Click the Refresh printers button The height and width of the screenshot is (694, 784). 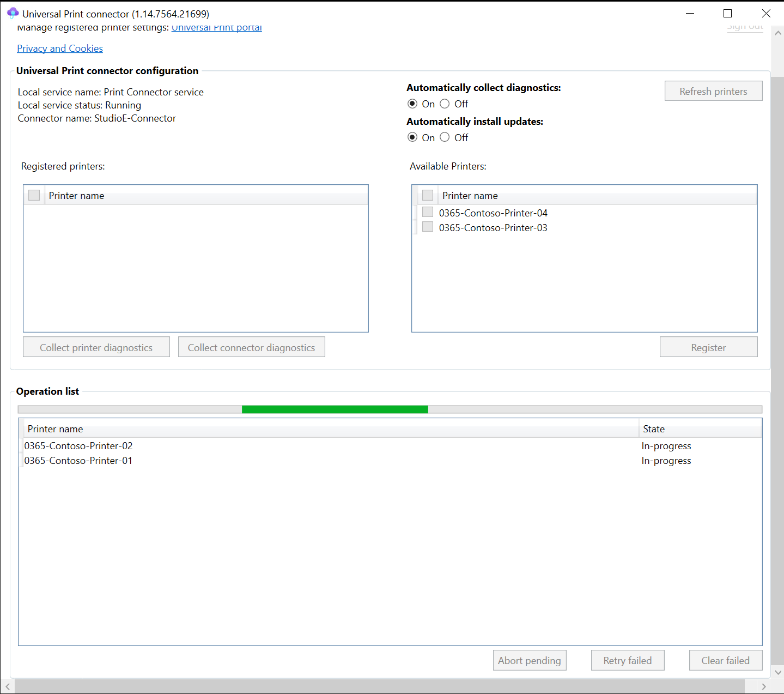713,91
